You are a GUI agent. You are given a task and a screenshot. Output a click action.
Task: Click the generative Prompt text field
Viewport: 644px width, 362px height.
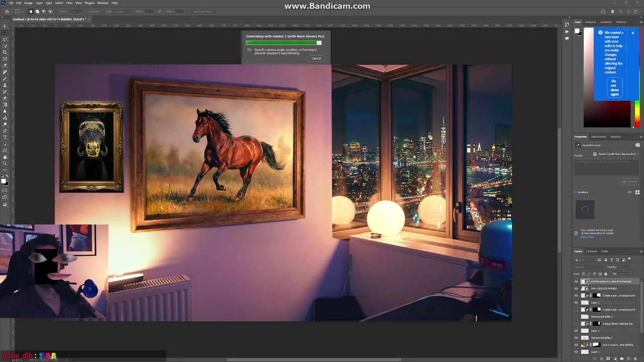click(x=607, y=167)
